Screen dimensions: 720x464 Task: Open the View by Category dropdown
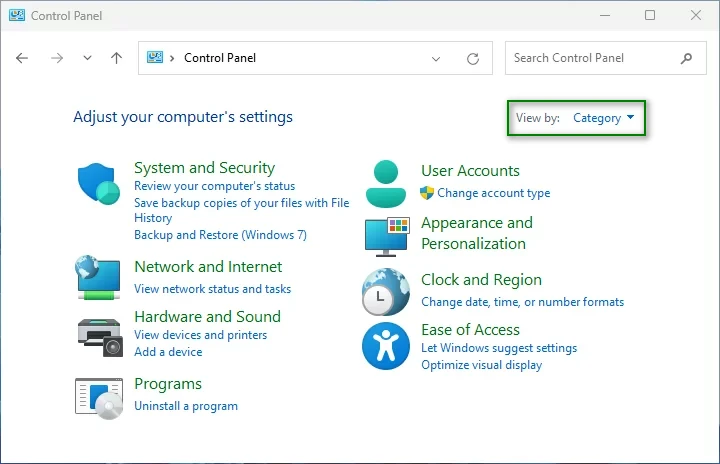click(603, 118)
